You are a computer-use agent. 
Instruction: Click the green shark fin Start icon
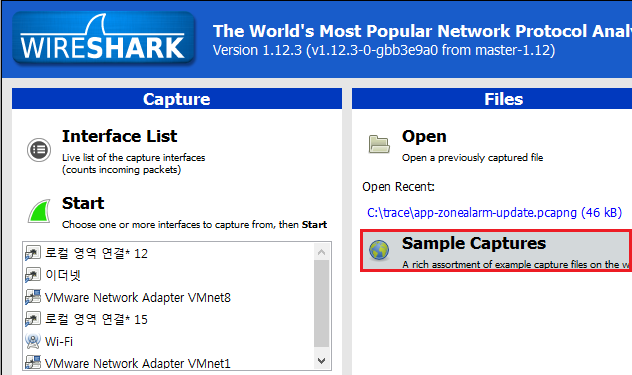(x=40, y=211)
